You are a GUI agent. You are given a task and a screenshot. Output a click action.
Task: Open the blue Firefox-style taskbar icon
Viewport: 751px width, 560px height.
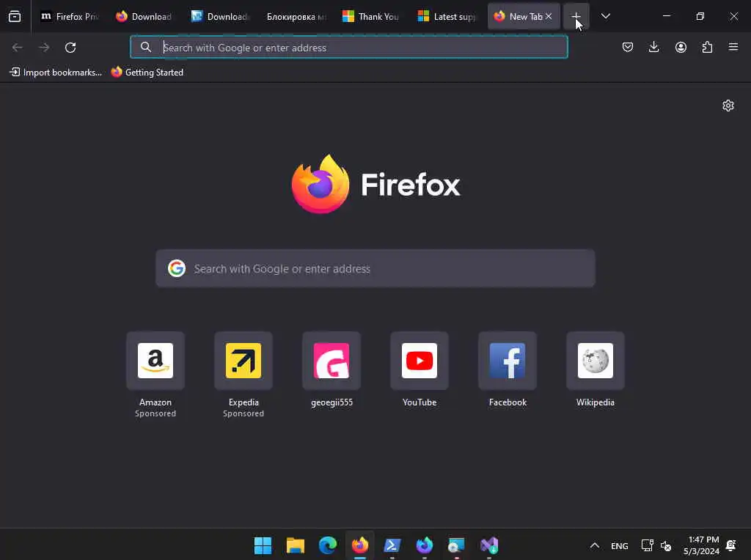pyautogui.click(x=425, y=545)
